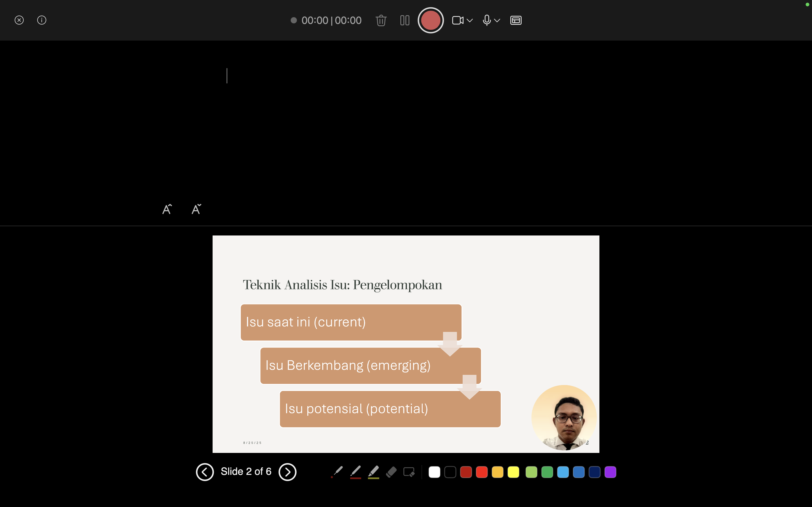The height and width of the screenshot is (507, 812).
Task: Decrease the notes font size
Action: [x=196, y=209]
